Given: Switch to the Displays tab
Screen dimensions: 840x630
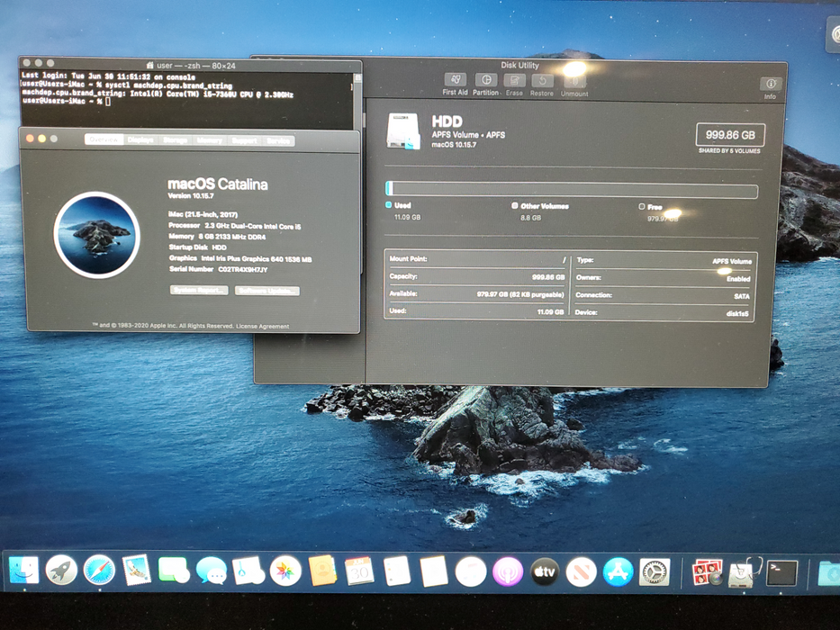Looking at the screenshot, I should coord(140,139).
